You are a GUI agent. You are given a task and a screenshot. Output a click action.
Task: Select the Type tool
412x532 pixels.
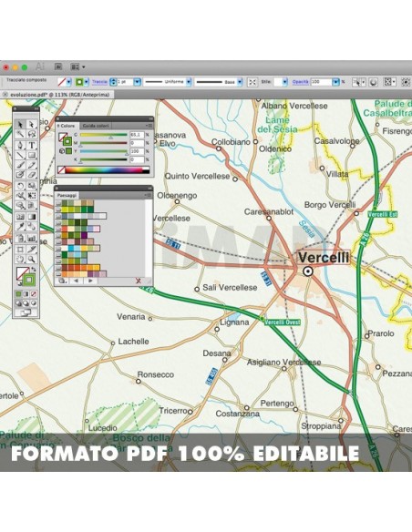(32, 145)
